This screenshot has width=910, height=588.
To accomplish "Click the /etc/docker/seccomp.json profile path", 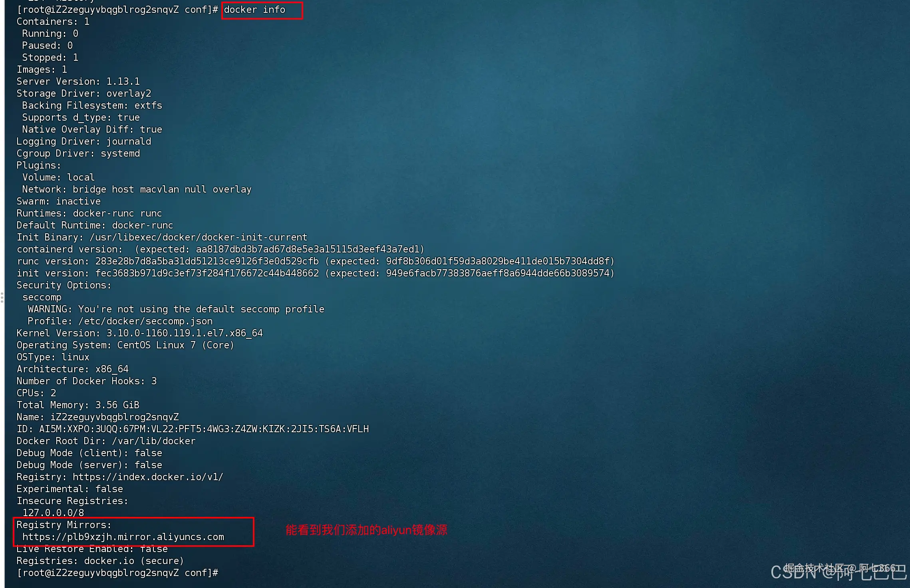I will (x=145, y=321).
